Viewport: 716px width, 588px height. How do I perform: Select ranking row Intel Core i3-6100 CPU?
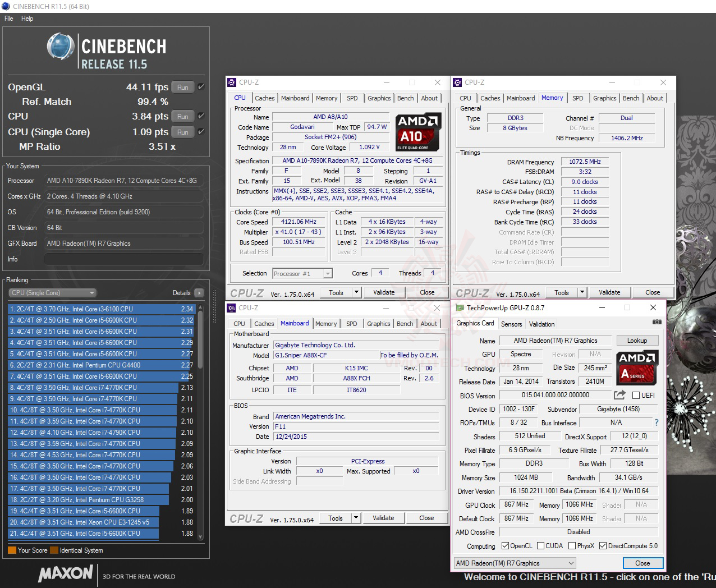[101, 309]
